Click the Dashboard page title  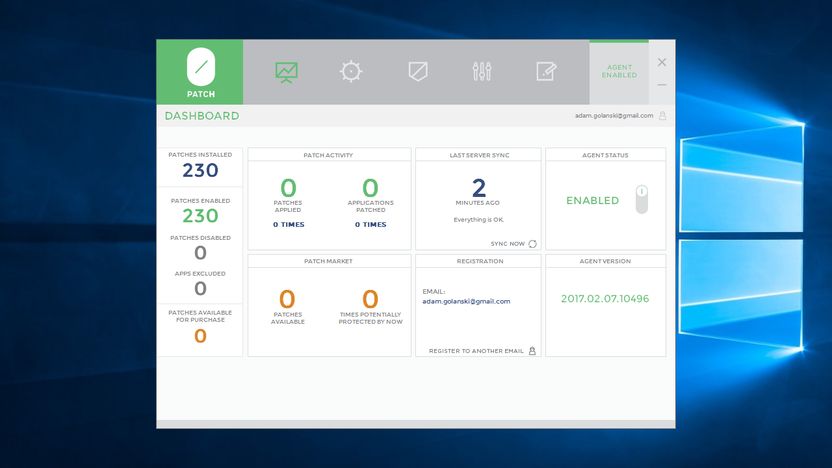[x=202, y=116]
